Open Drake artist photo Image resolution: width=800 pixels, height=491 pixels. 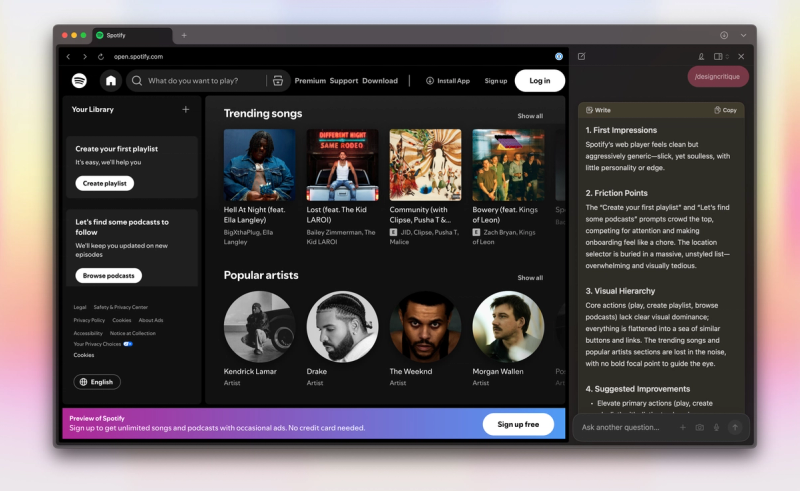point(342,327)
